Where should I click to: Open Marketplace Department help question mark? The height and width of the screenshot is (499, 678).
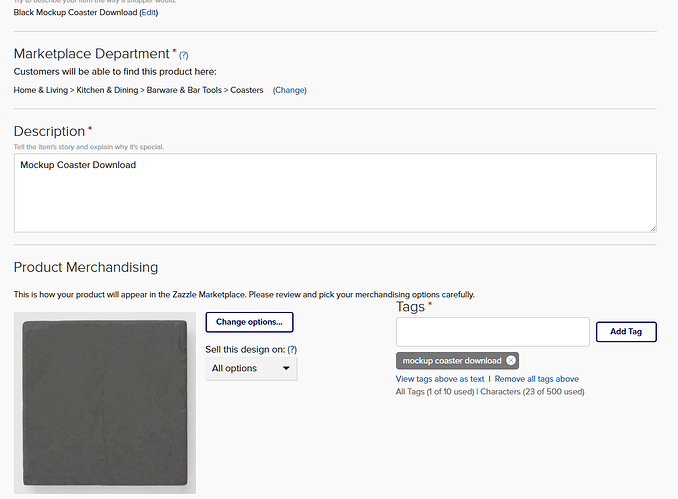coord(184,55)
